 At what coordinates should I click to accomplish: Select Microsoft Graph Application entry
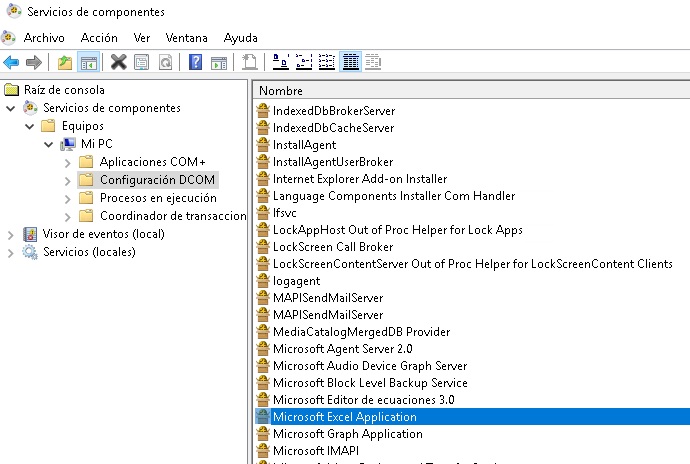[x=347, y=434]
